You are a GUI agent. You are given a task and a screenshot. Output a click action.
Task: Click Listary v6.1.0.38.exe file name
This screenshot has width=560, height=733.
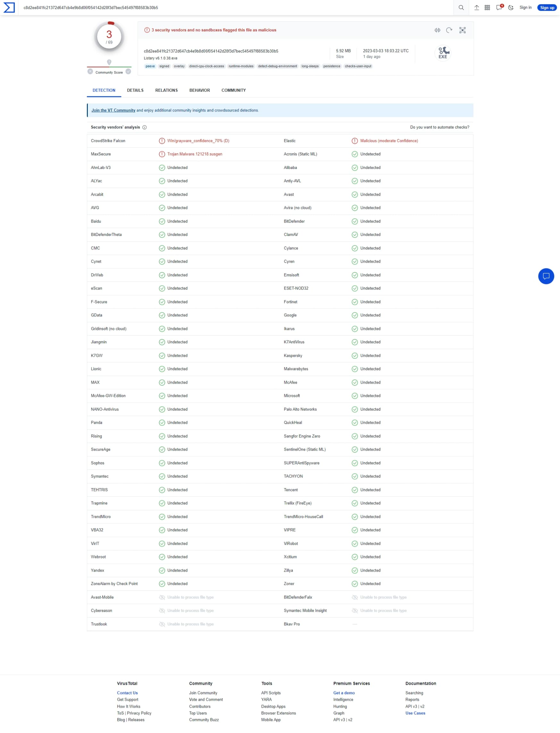point(161,58)
